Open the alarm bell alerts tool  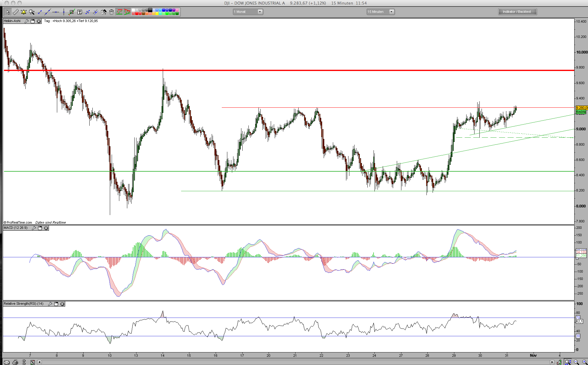(24, 12)
